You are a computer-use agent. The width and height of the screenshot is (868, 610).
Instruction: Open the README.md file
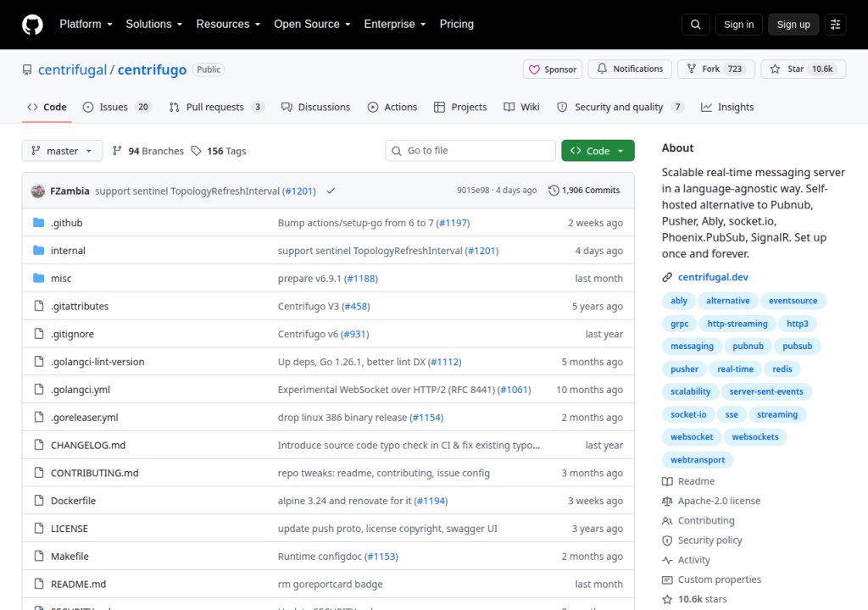click(78, 584)
